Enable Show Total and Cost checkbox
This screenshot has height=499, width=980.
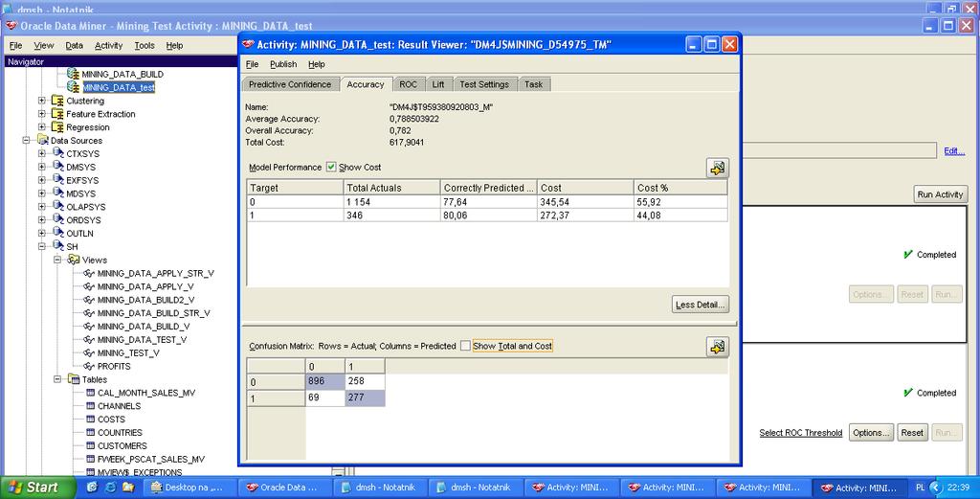[465, 346]
